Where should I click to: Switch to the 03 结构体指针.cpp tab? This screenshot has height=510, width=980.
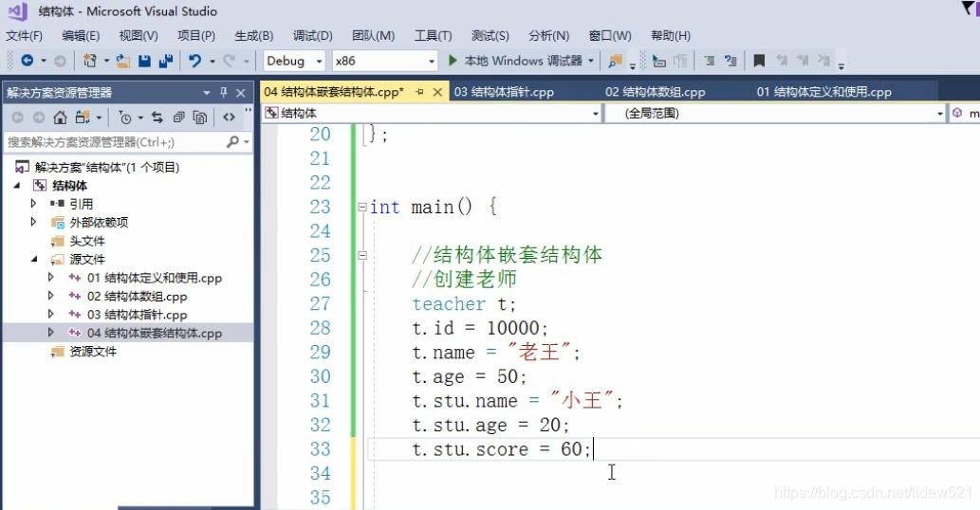504,92
